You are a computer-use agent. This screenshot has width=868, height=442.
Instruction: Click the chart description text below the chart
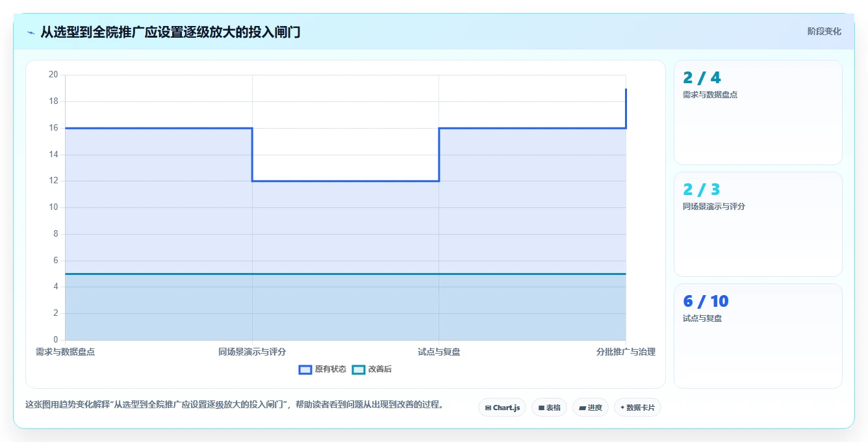235,404
